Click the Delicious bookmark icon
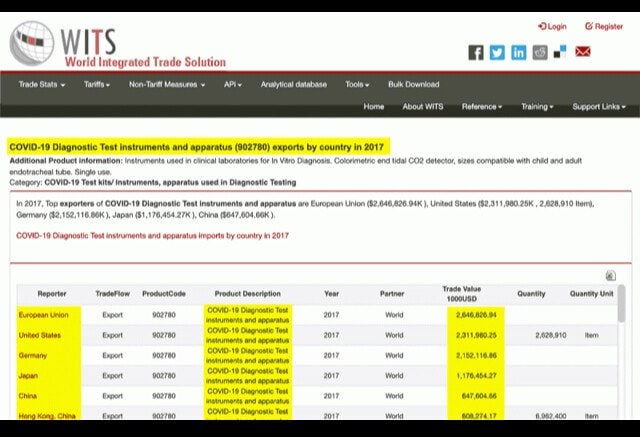 coord(560,52)
